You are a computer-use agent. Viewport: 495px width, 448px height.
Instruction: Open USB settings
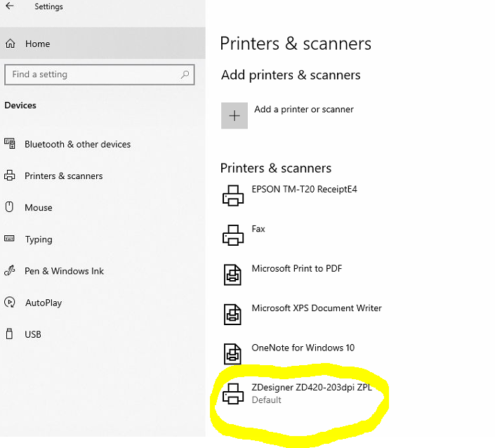click(33, 334)
